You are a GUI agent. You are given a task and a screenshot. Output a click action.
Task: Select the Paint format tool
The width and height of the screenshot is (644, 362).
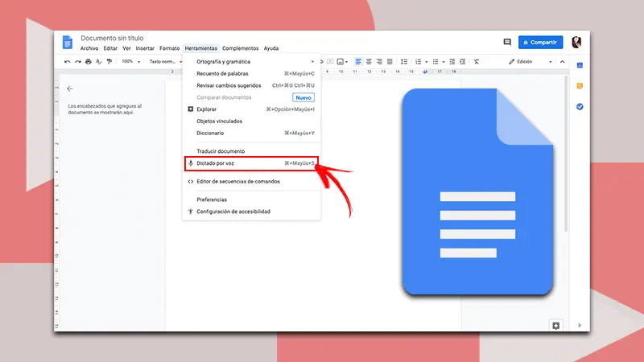click(x=109, y=62)
